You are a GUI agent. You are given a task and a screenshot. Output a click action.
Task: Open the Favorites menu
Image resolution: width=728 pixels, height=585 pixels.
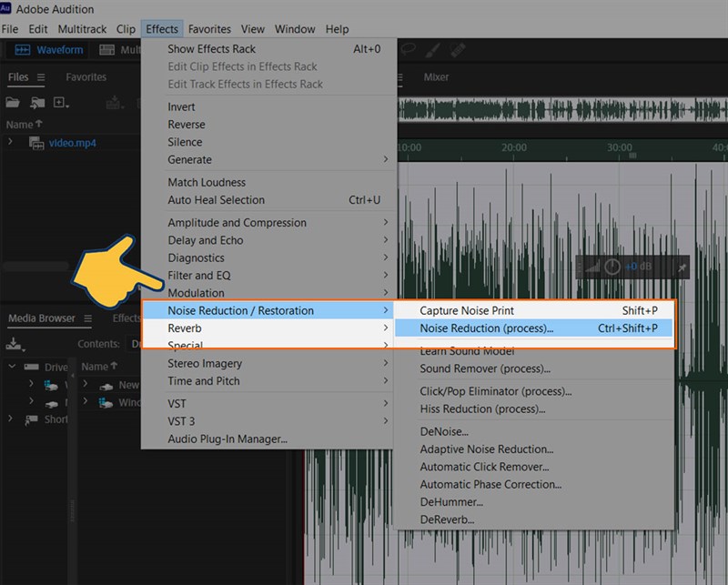point(208,28)
